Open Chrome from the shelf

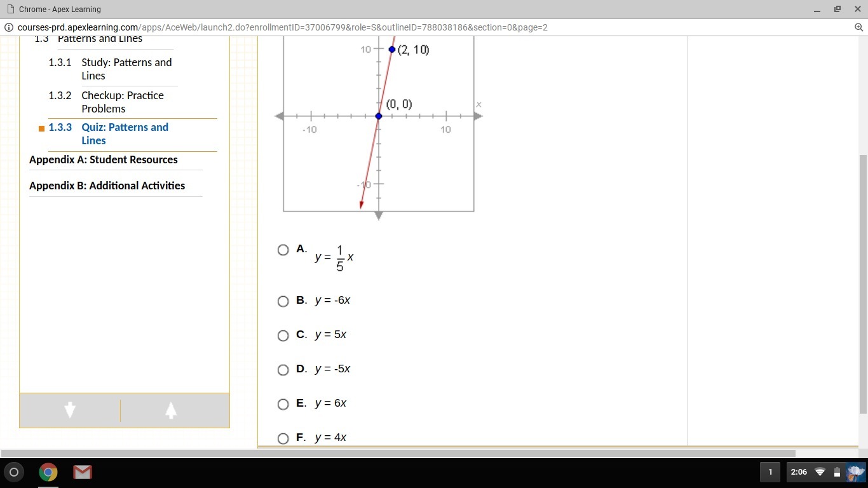coord(48,472)
